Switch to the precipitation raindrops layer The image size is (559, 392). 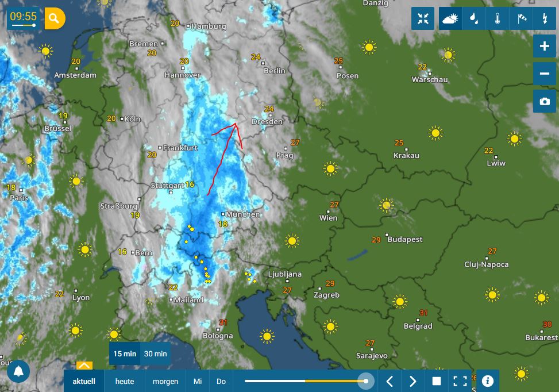474,18
